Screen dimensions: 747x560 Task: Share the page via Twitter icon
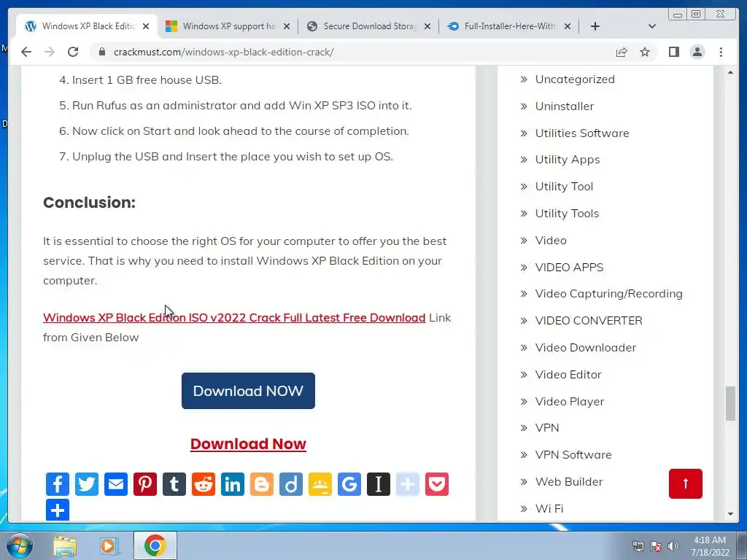point(87,484)
